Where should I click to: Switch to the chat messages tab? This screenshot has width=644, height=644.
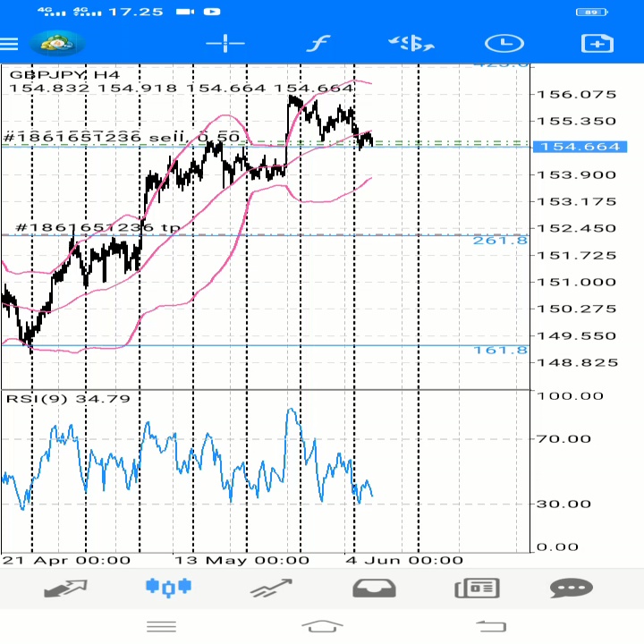(x=572, y=589)
